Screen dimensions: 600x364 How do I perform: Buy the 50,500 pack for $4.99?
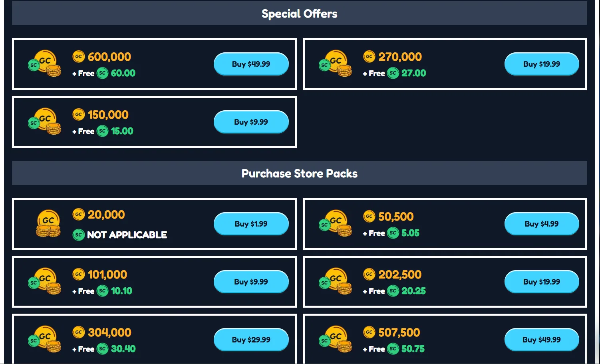pos(542,224)
